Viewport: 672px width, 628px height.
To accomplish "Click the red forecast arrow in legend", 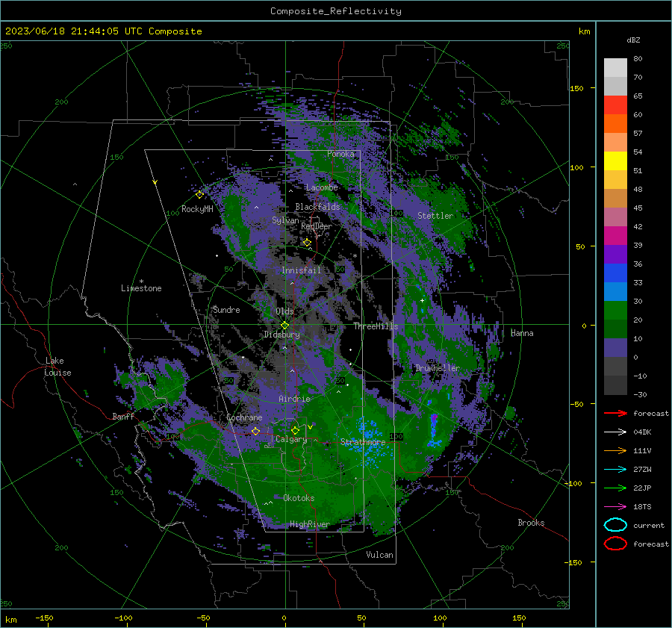I will click(x=615, y=413).
